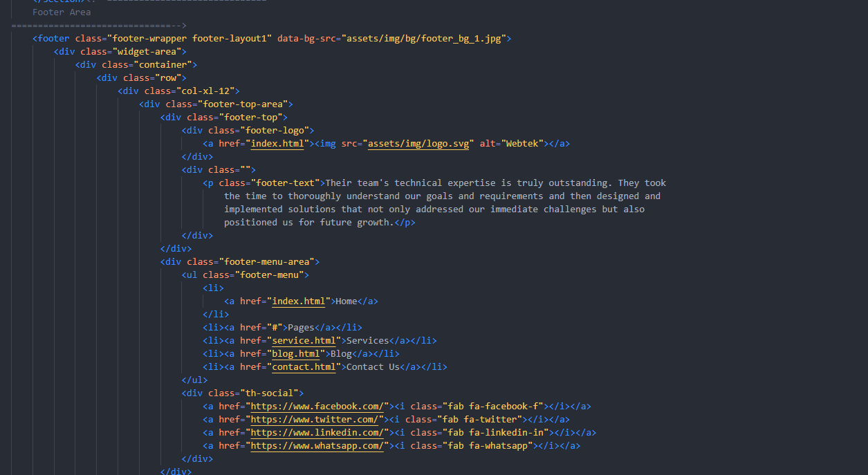Click the "widget-area" class value
Image resolution: width=868 pixels, height=475 pixels.
149,52
